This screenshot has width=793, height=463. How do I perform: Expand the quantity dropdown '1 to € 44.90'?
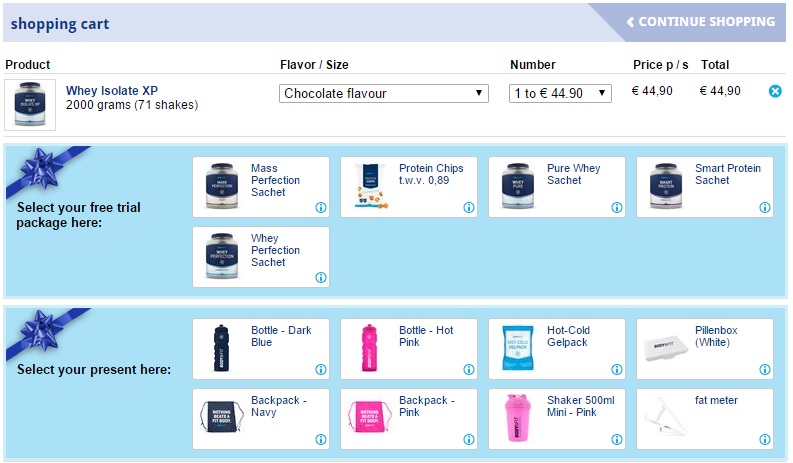[x=560, y=94]
